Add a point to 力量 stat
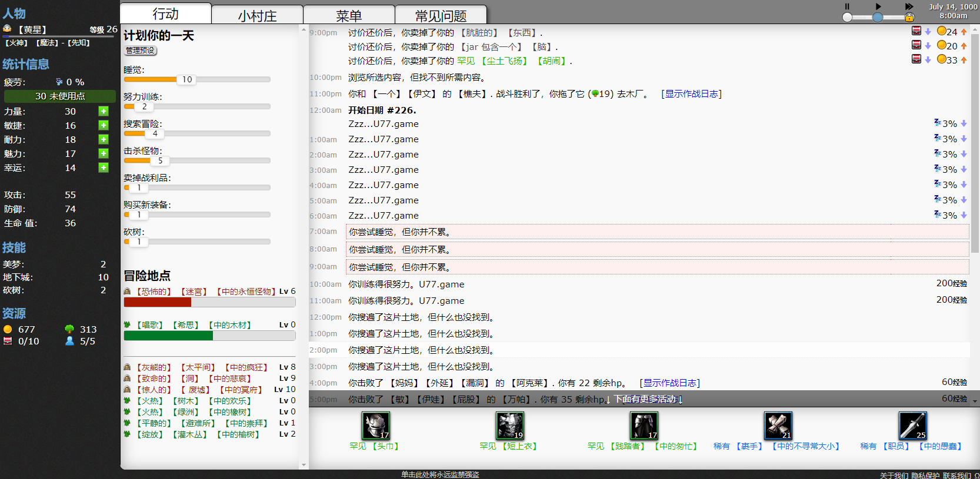980x479 pixels. tap(104, 111)
